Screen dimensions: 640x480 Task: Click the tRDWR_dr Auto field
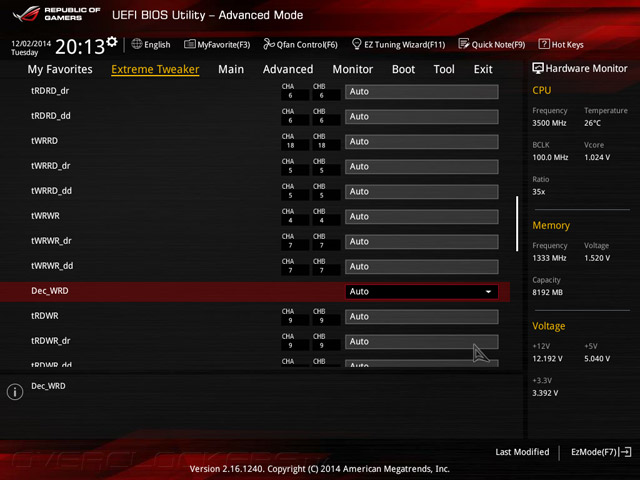422,342
